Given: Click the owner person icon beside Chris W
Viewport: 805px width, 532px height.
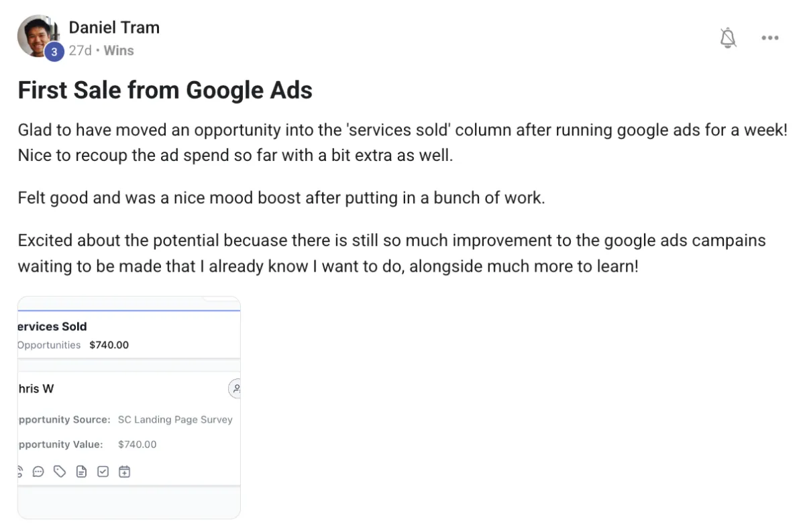Looking at the screenshot, I should 235,388.
